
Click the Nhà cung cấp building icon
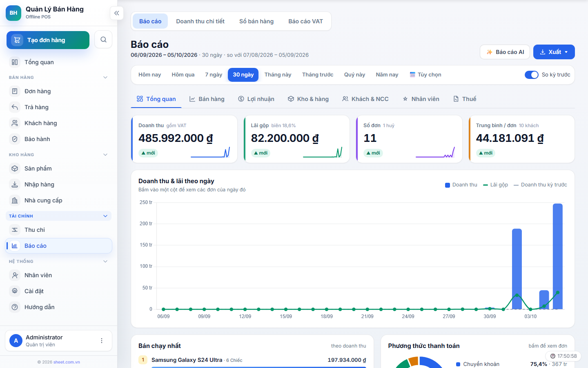coord(15,200)
